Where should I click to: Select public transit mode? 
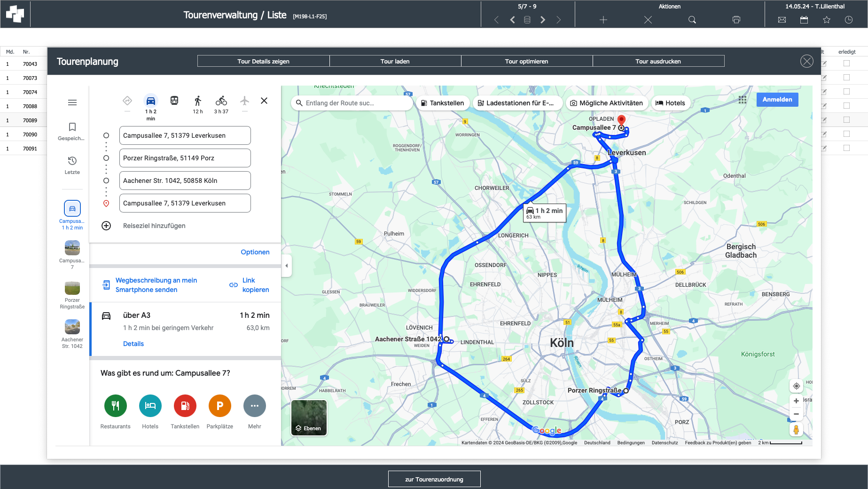174,101
